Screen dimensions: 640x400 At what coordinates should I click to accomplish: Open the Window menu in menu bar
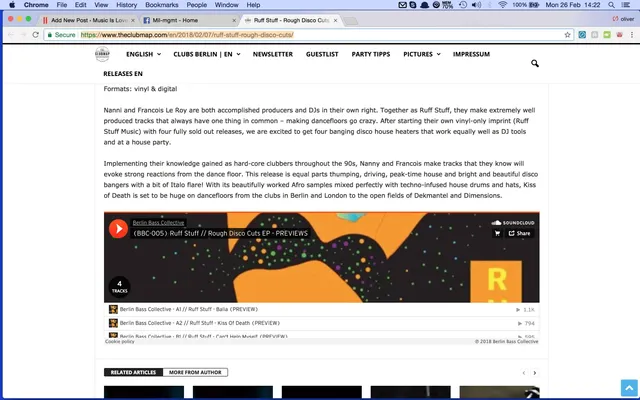coord(227,5)
